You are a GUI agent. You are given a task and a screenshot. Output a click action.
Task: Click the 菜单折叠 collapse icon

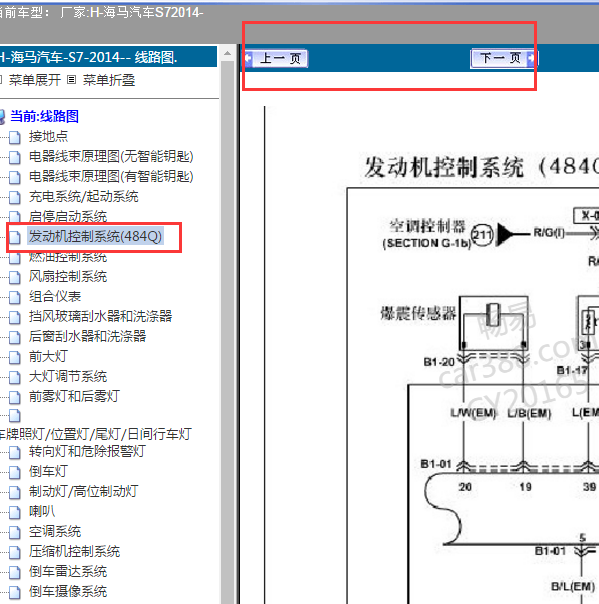pyautogui.click(x=71, y=80)
